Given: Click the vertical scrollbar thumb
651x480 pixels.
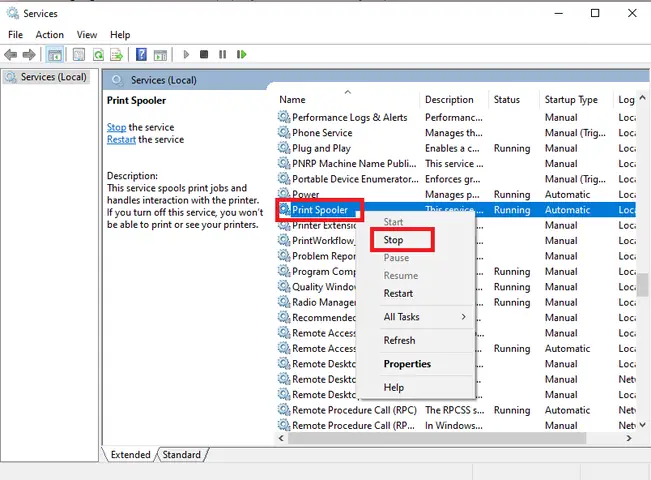Looking at the screenshot, I should pos(643,284).
